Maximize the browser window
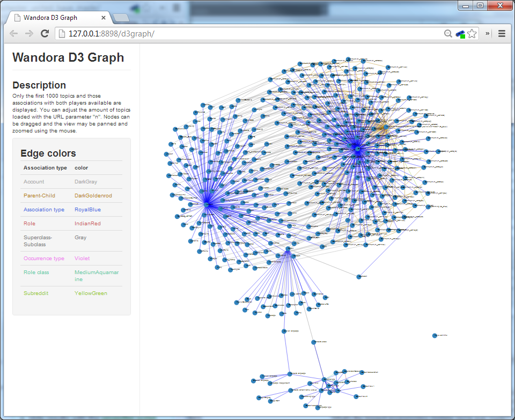 pos(480,5)
